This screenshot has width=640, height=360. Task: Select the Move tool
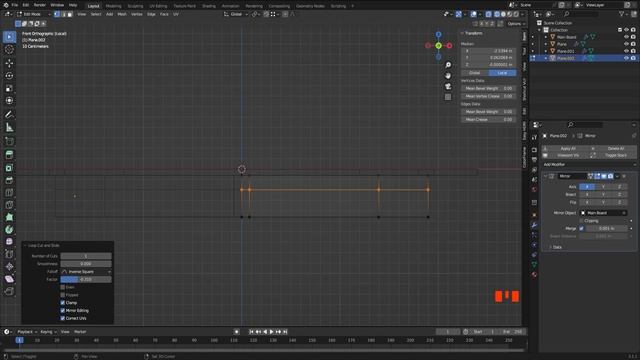pyautogui.click(x=9, y=63)
